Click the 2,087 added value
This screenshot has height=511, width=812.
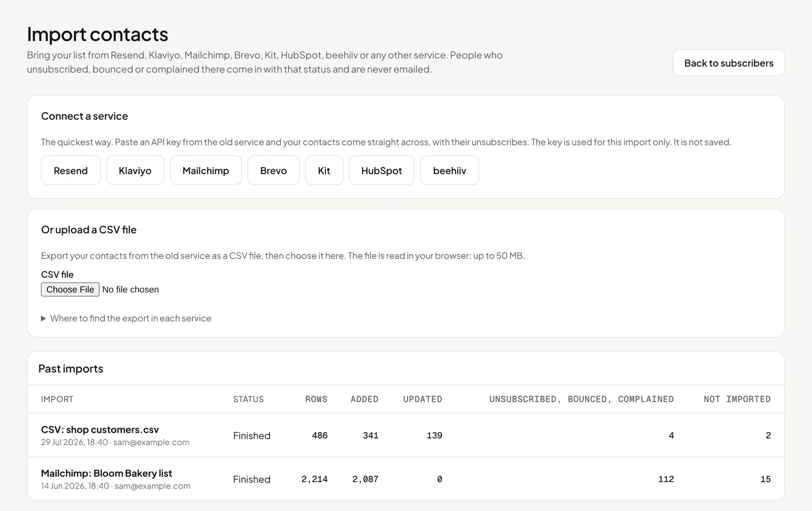(x=365, y=479)
